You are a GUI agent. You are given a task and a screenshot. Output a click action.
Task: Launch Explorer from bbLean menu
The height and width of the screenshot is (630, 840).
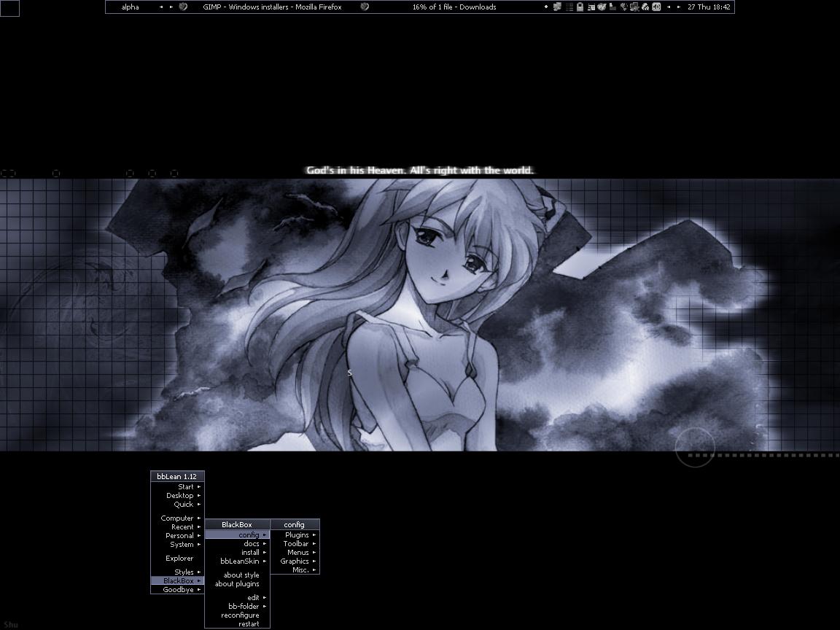point(177,559)
